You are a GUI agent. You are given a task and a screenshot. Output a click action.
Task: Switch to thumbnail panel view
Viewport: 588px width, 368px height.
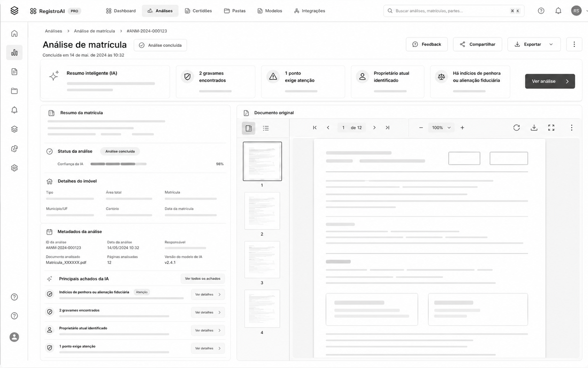(x=248, y=128)
